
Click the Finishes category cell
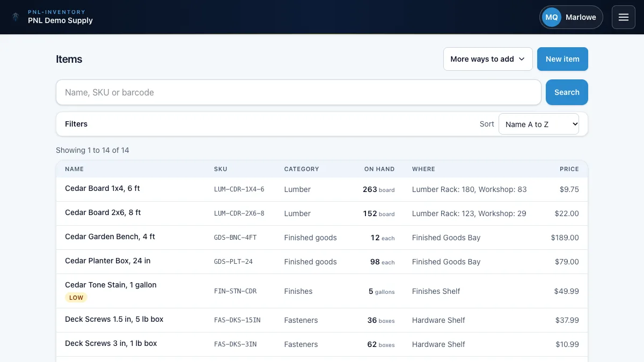pos(298,291)
